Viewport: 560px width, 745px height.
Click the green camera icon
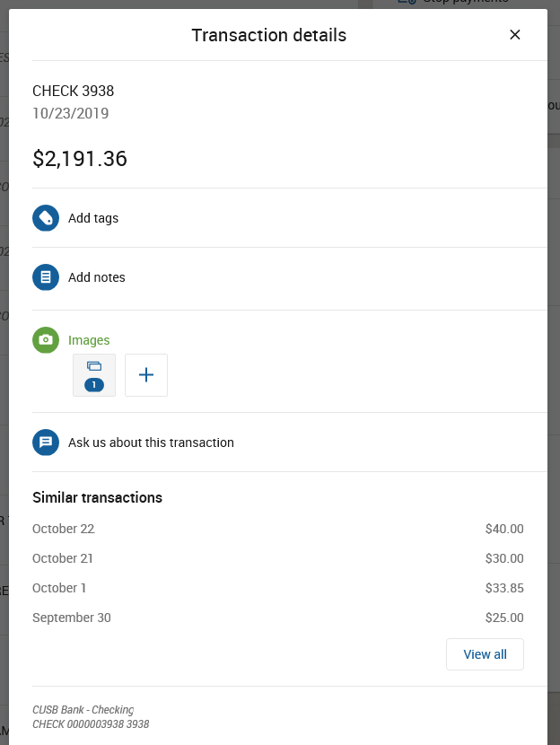click(x=46, y=340)
